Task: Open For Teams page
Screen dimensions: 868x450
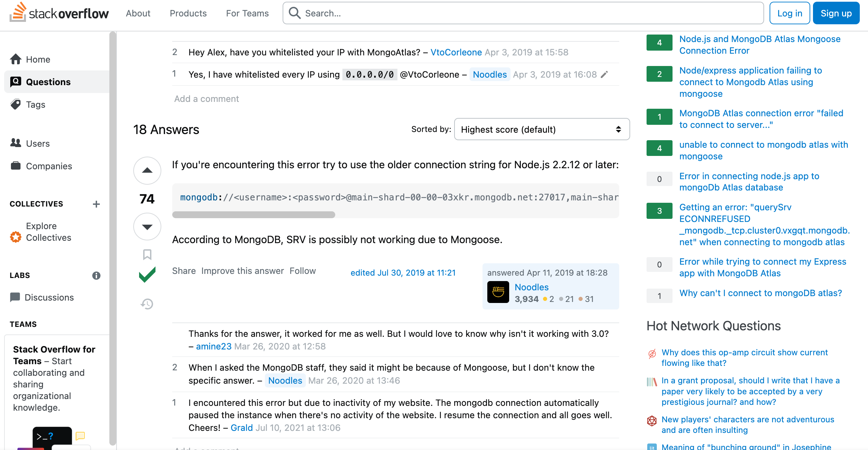Action: [x=247, y=13]
